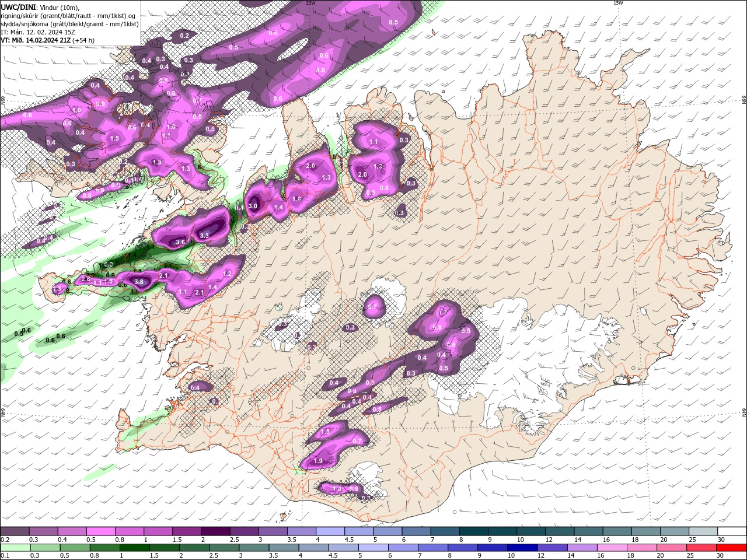Click the 3.8 precipitation value on map

coord(139,282)
